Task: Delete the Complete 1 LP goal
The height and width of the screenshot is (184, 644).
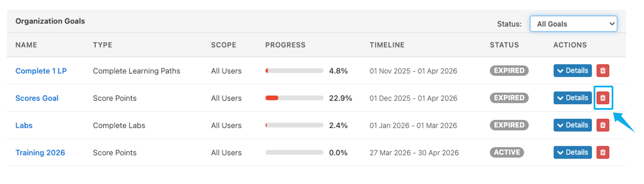Action: [602, 71]
